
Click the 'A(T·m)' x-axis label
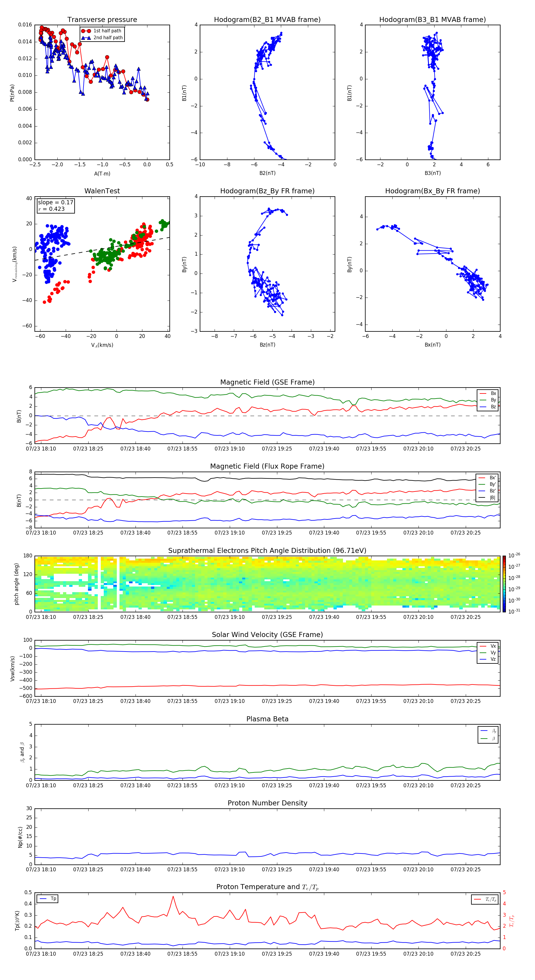[102, 174]
